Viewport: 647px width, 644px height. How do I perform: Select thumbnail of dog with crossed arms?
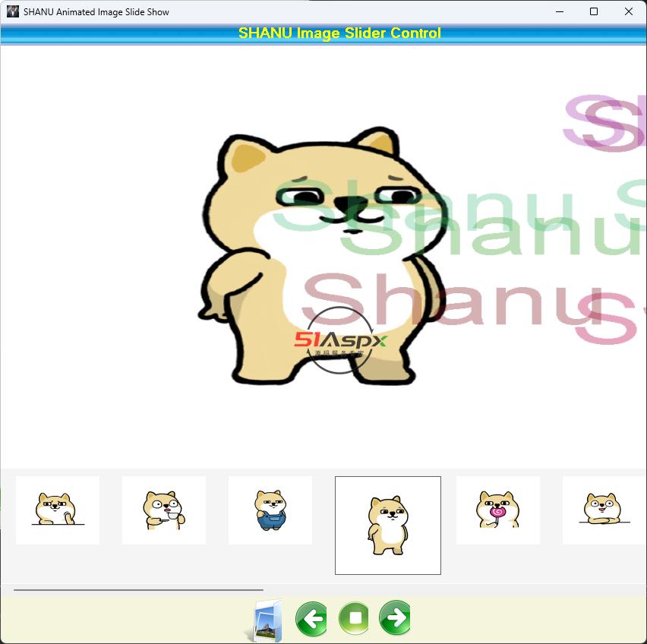tap(604, 510)
